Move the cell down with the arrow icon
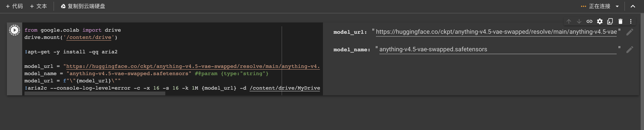The width and height of the screenshot is (644, 130). (579, 21)
